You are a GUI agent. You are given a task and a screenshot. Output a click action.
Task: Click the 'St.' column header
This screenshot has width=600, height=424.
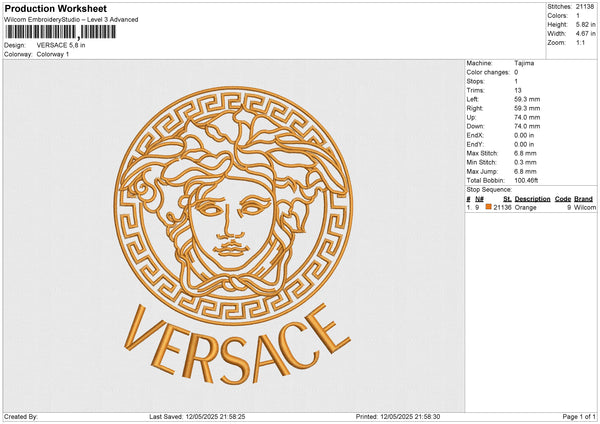click(507, 199)
